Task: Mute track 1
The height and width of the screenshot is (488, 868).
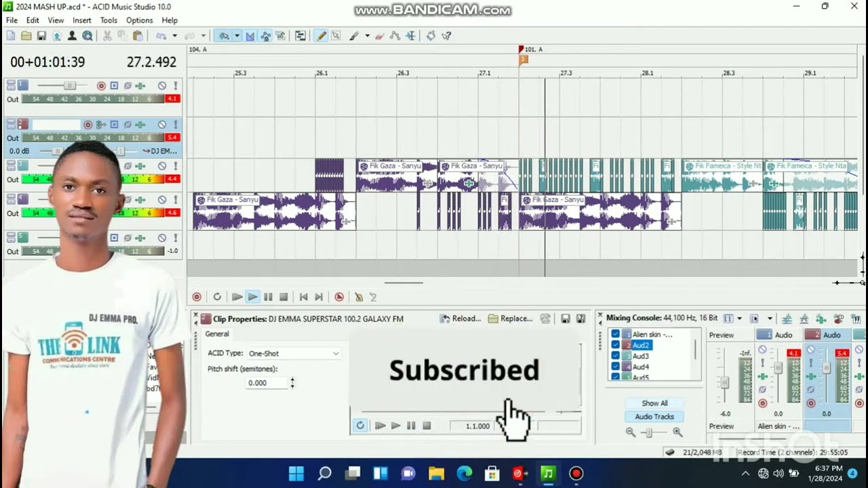Action: 162,85
